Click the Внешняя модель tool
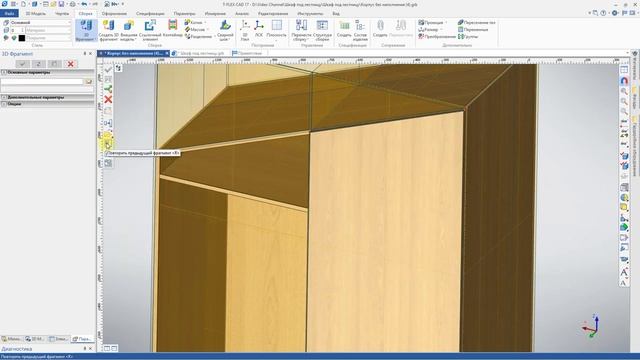 (129, 31)
